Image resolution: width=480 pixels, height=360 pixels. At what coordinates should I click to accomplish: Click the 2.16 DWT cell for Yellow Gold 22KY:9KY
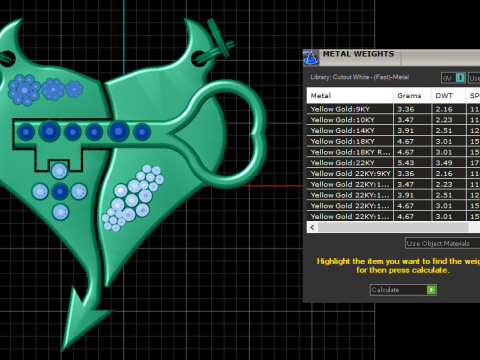coord(449,173)
